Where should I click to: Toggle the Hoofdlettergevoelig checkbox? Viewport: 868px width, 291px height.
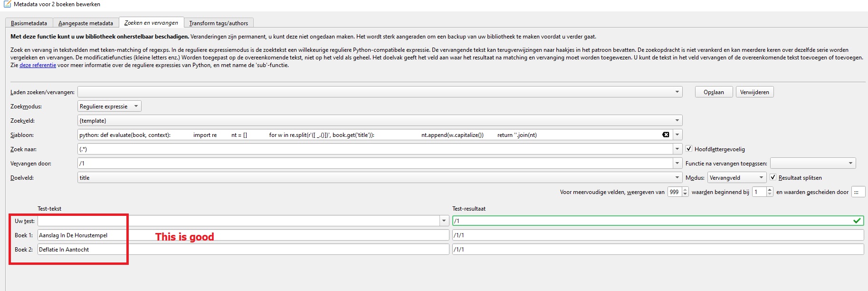tap(689, 149)
